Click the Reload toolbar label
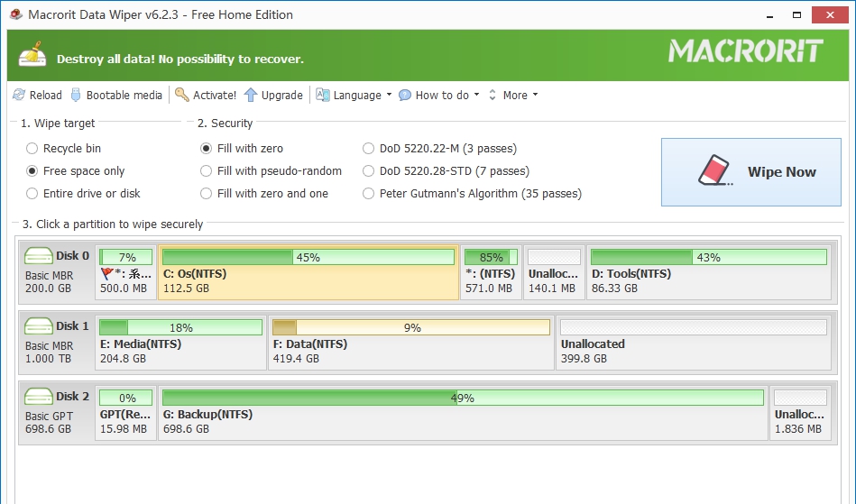This screenshot has height=504, width=856. tap(45, 95)
